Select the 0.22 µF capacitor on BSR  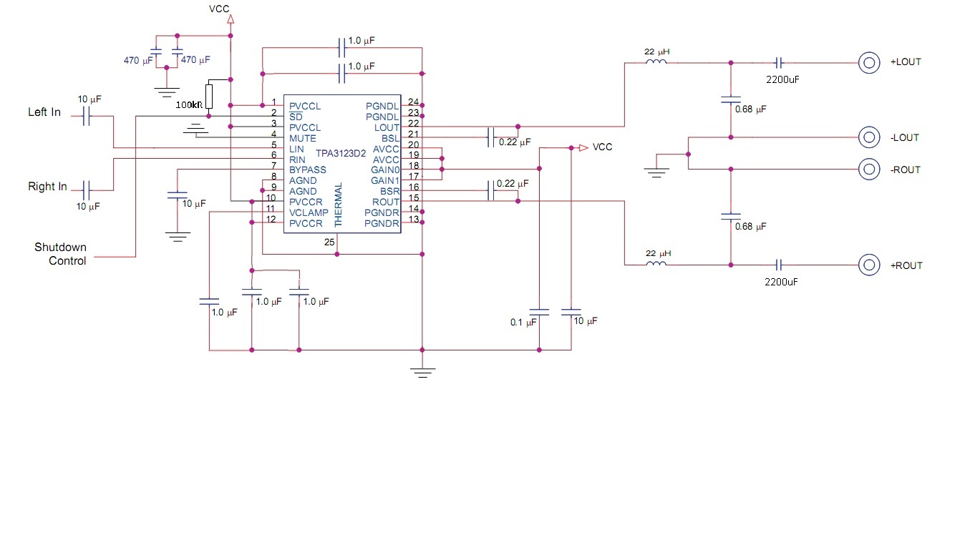tap(491, 191)
